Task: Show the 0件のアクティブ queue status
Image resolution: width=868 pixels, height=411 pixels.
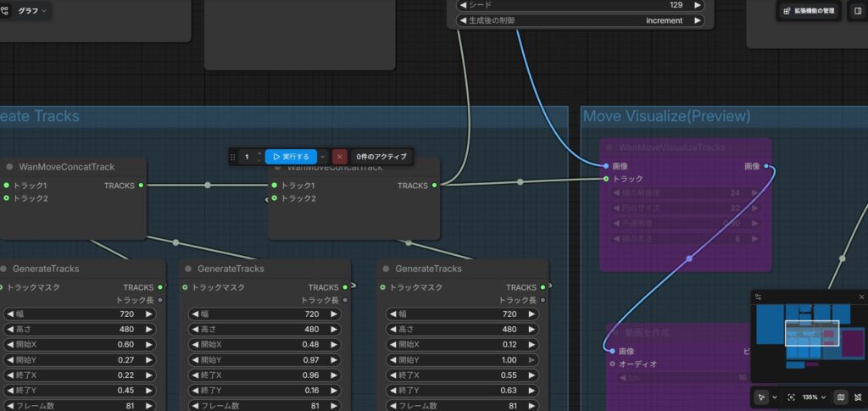Action: [381, 157]
